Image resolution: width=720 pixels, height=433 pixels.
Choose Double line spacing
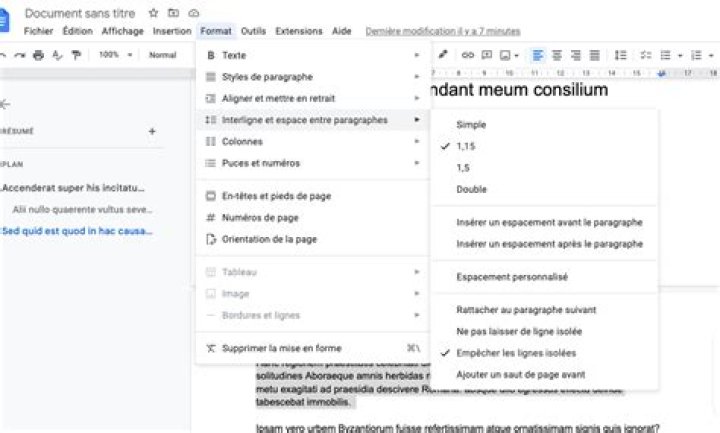coord(472,189)
